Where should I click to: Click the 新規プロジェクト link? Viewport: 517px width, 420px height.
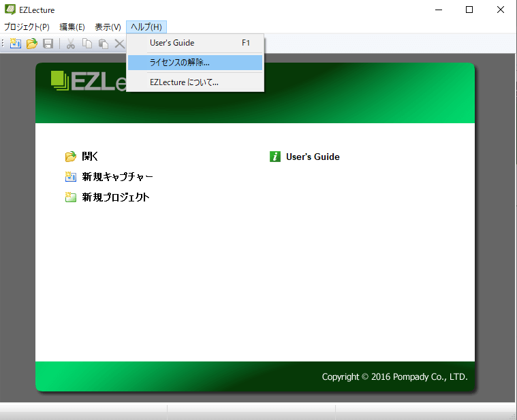[x=116, y=197]
